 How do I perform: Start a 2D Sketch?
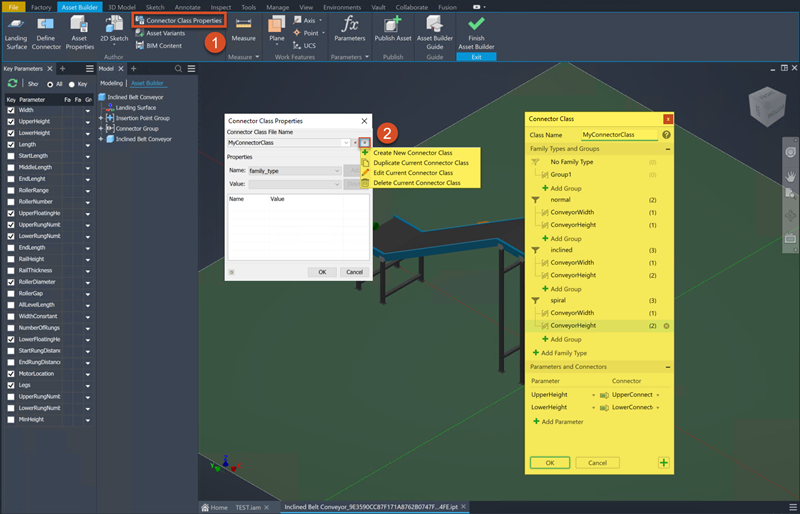pyautogui.click(x=114, y=31)
